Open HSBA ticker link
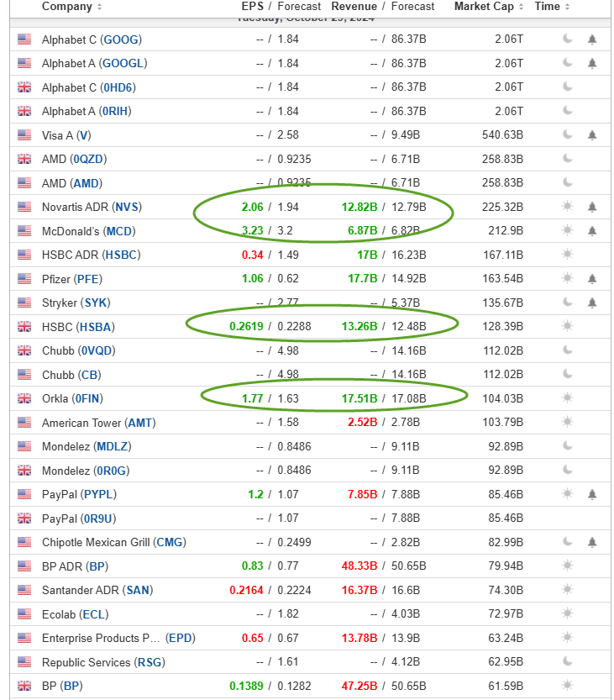 click(x=95, y=327)
